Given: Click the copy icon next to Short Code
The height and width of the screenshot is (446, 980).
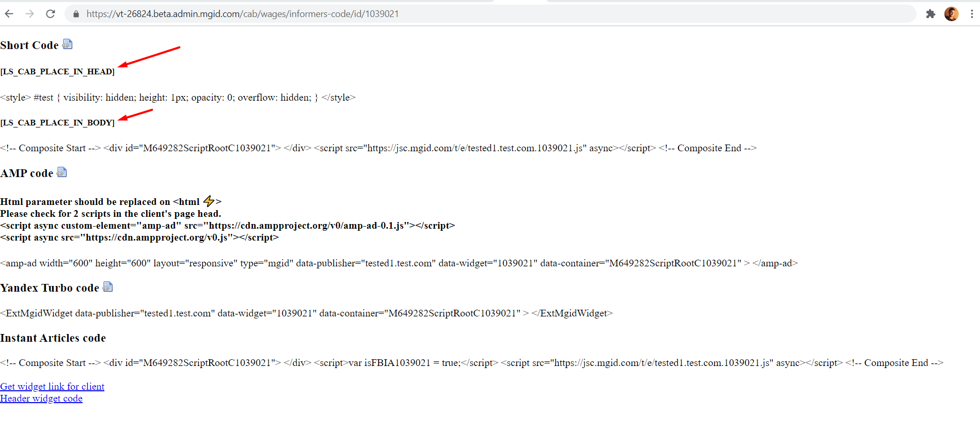Looking at the screenshot, I should click(x=67, y=44).
